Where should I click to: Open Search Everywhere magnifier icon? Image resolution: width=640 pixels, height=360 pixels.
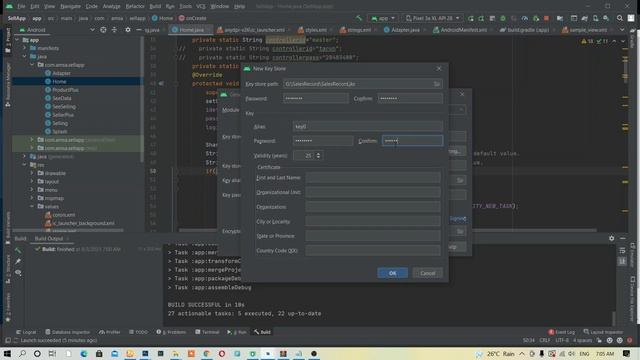pos(620,18)
